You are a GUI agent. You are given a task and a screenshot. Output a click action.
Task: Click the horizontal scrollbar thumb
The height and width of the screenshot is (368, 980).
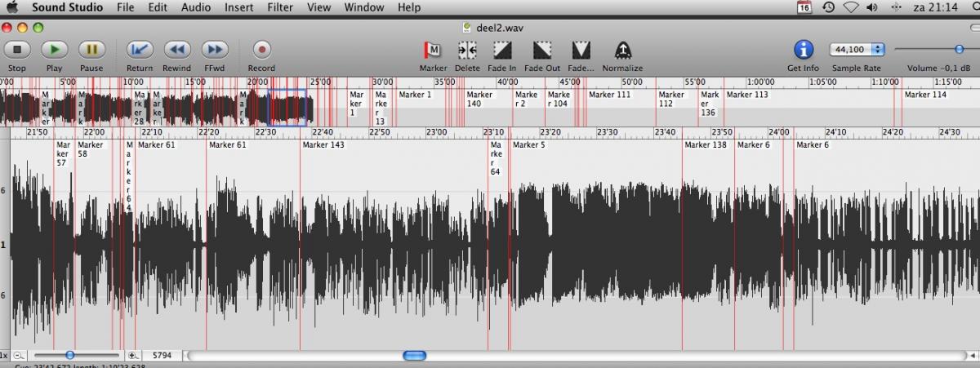[x=415, y=356]
